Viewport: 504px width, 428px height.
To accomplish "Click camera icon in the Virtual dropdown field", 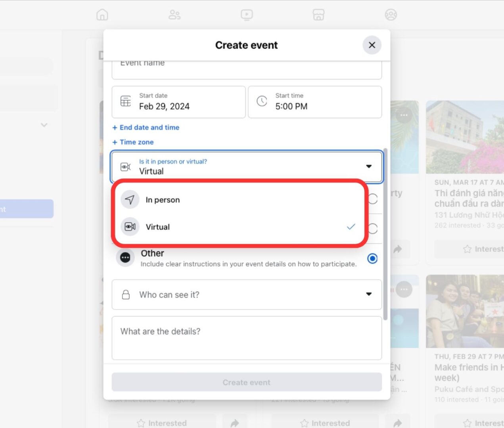I will [x=125, y=167].
